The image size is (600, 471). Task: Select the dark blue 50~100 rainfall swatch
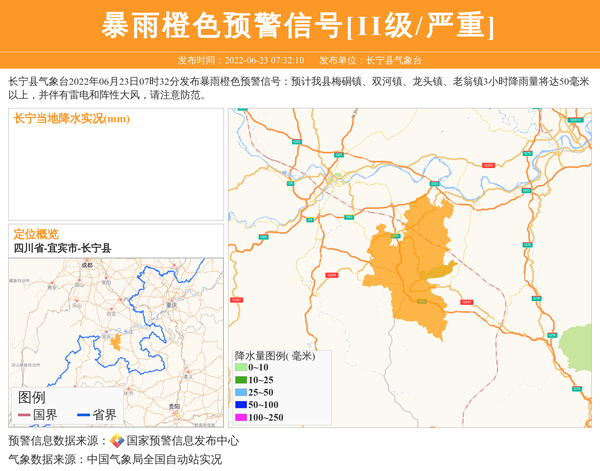click(240, 404)
